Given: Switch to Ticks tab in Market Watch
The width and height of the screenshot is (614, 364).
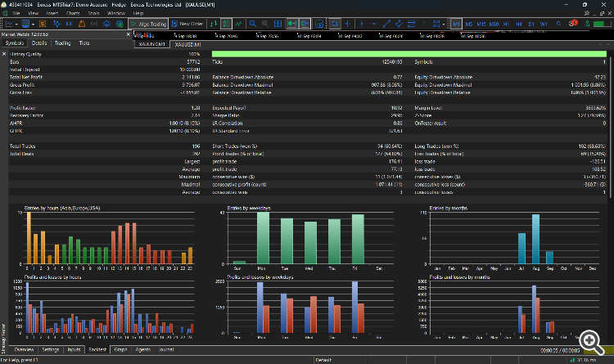Looking at the screenshot, I should coord(84,43).
